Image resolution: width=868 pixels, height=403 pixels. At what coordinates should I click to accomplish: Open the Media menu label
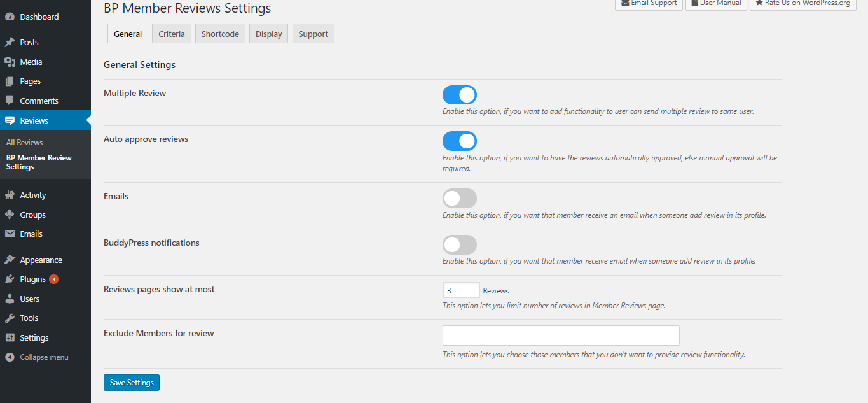31,62
